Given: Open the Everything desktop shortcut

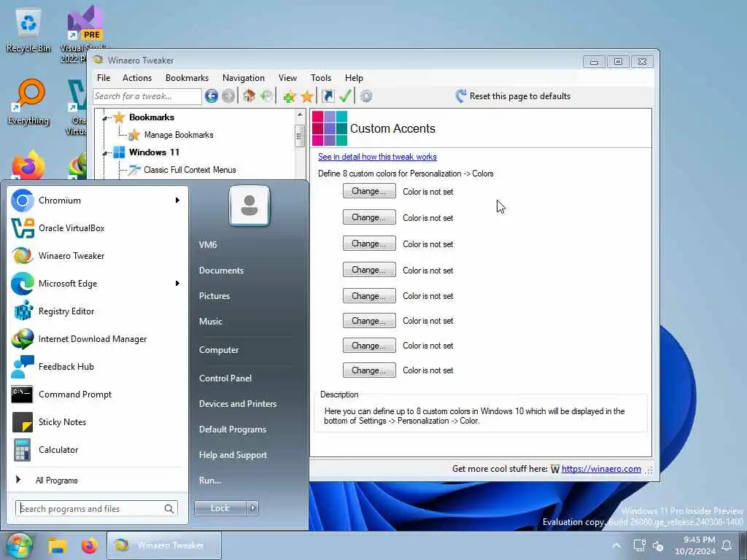Looking at the screenshot, I should (28, 103).
